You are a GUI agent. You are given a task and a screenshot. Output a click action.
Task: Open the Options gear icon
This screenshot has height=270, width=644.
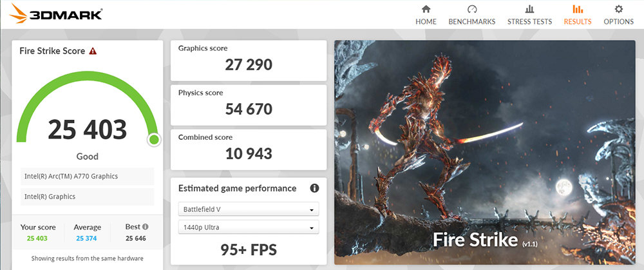(x=618, y=8)
